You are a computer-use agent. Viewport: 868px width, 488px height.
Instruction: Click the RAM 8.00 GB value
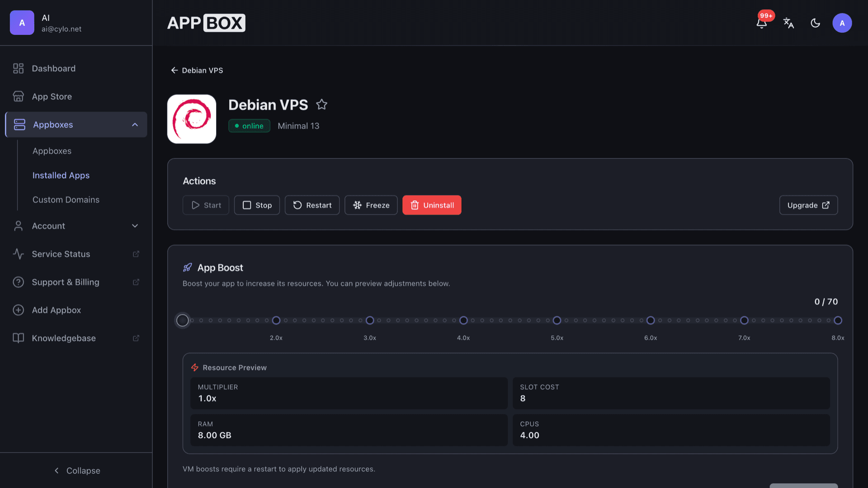click(x=214, y=435)
